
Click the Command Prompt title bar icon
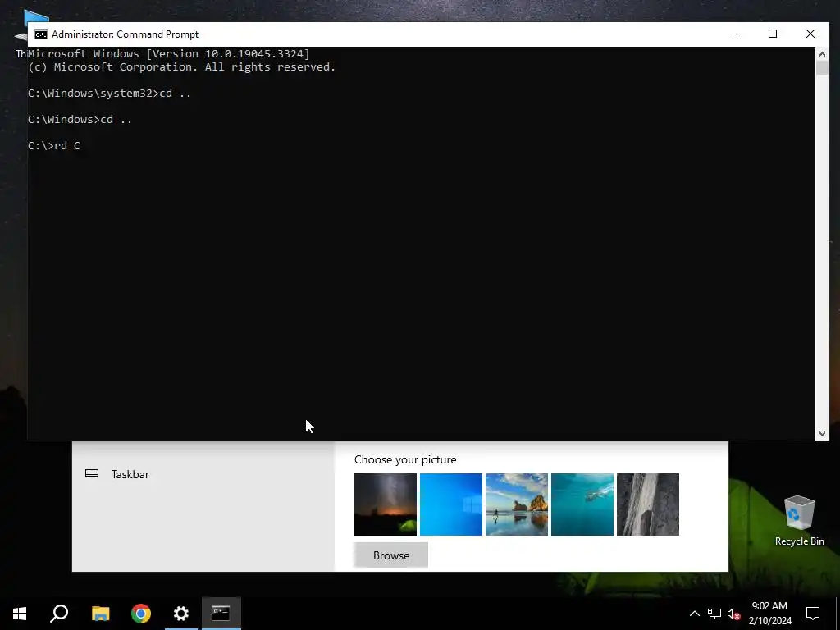click(x=41, y=34)
